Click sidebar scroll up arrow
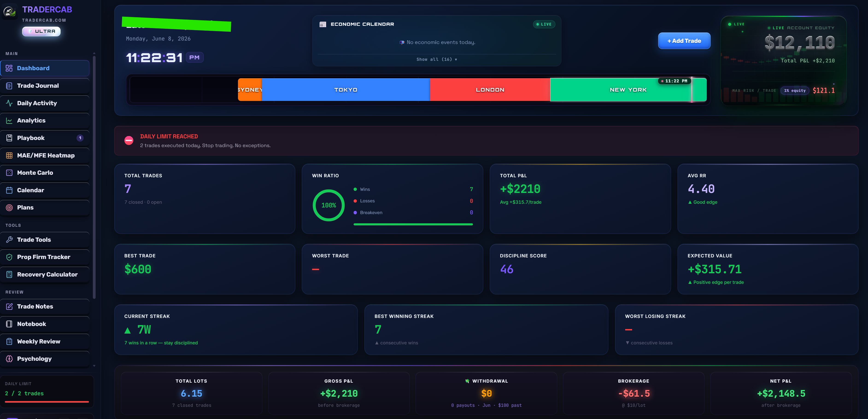Image resolution: width=868 pixels, height=419 pixels. coord(94,53)
